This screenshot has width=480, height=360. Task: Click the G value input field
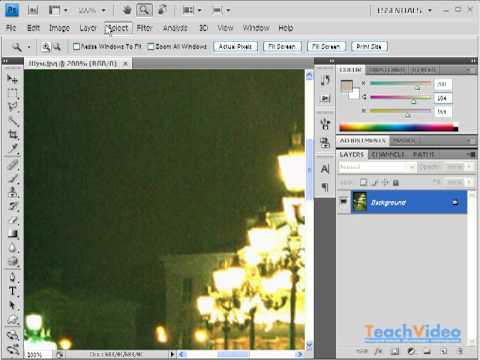[443, 98]
